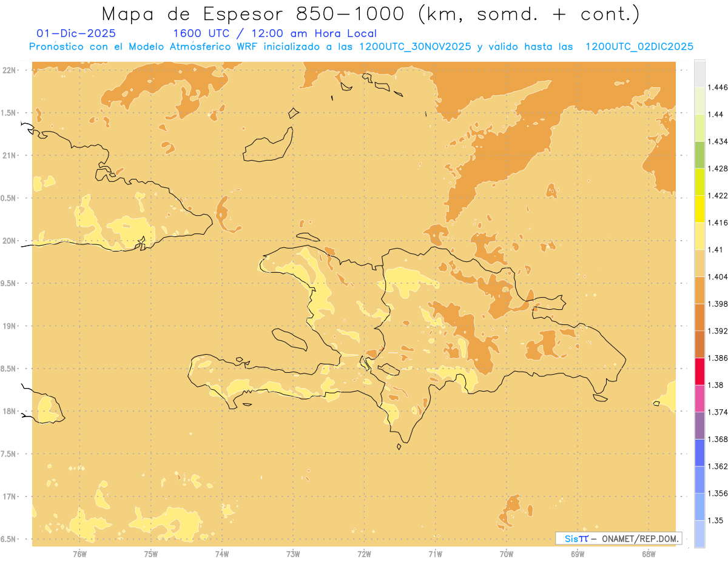Pick the purple legend swatch between 1.368 and 1.374
The height and width of the screenshot is (562, 728).
tap(699, 426)
